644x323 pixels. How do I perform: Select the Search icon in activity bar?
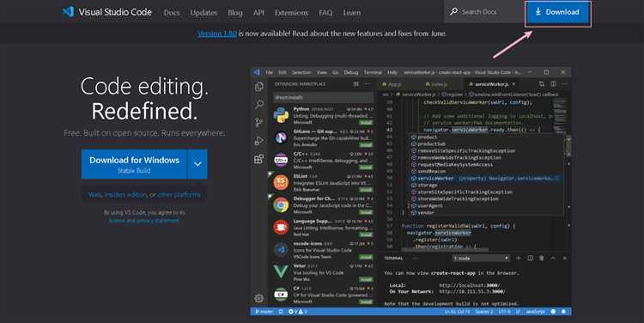click(x=259, y=105)
